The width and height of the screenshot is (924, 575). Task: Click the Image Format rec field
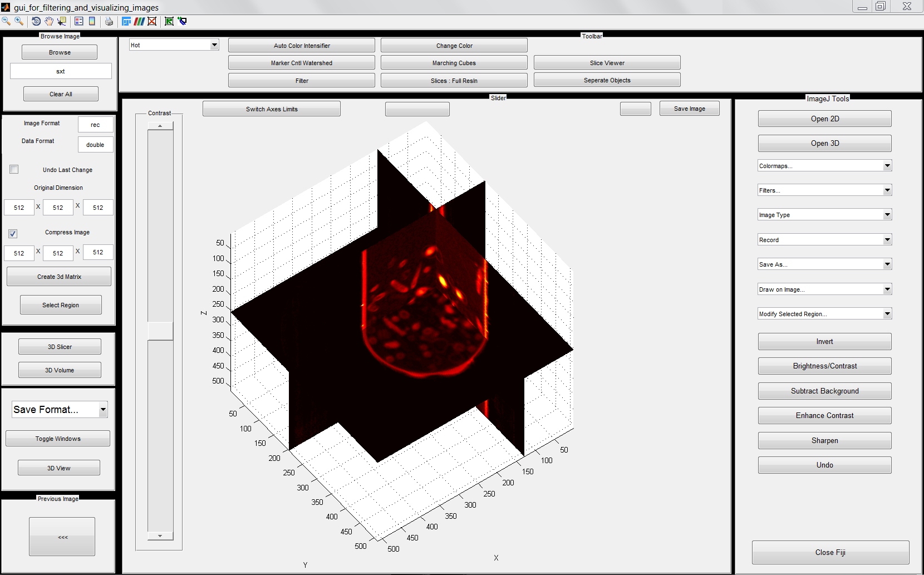click(x=95, y=125)
